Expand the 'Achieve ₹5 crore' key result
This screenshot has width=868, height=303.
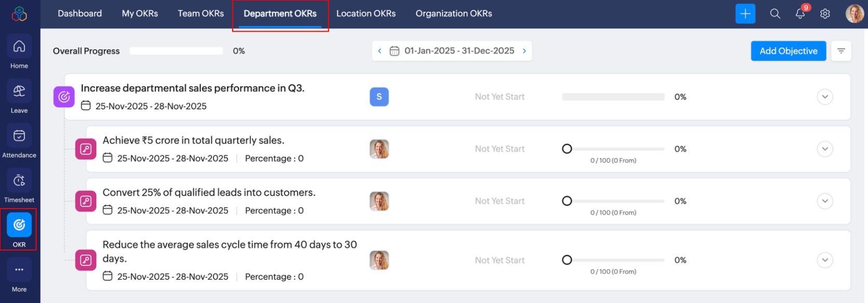click(825, 149)
